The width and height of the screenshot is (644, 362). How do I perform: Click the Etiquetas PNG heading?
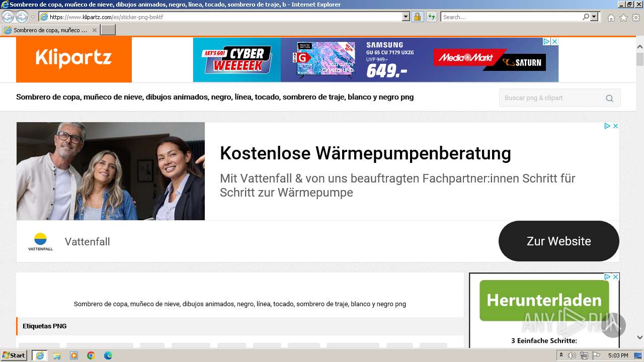click(45, 326)
